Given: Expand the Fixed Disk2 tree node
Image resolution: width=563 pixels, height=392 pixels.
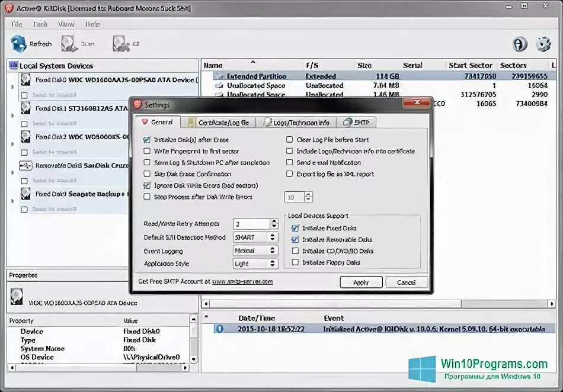Looking at the screenshot, I should tap(12, 144).
